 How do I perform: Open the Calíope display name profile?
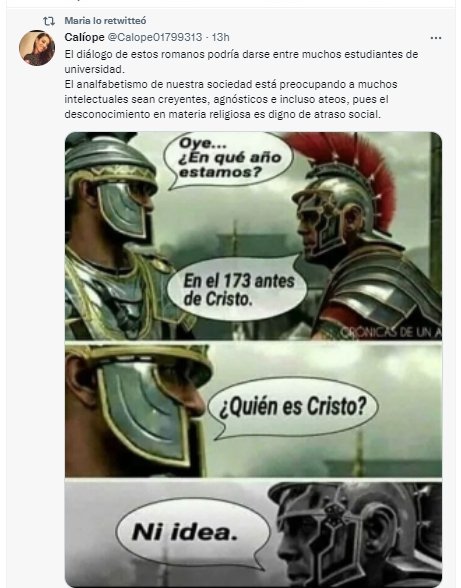(84, 37)
